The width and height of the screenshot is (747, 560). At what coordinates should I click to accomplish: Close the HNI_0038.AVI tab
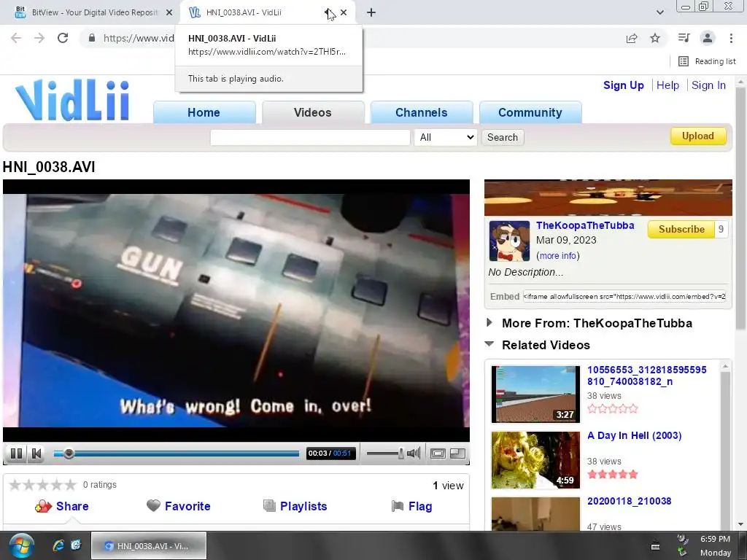(344, 12)
